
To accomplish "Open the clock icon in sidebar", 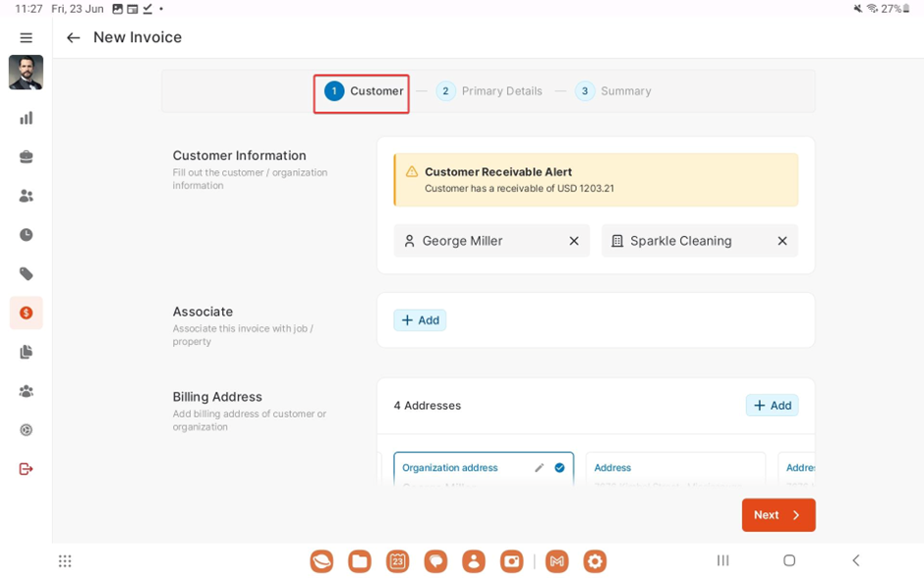I will (27, 235).
